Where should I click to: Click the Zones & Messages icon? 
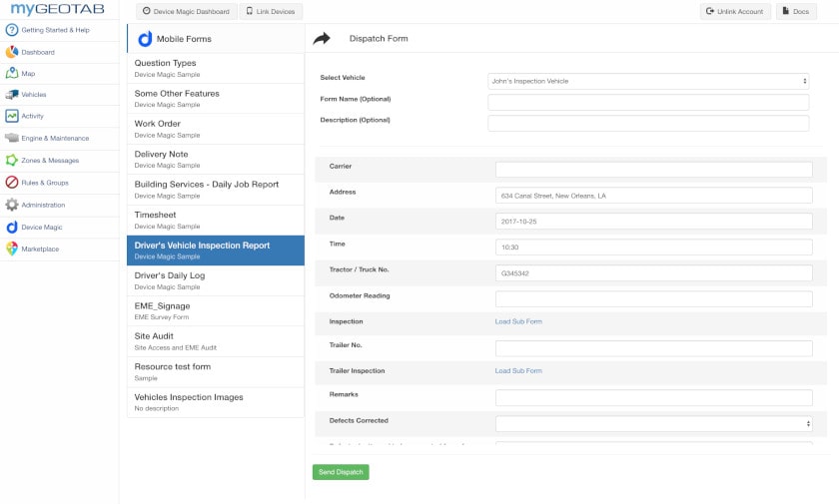coord(12,161)
